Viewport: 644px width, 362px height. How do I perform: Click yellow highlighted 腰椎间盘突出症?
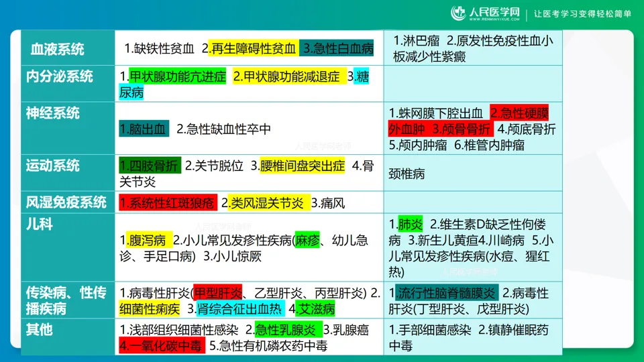coord(303,166)
